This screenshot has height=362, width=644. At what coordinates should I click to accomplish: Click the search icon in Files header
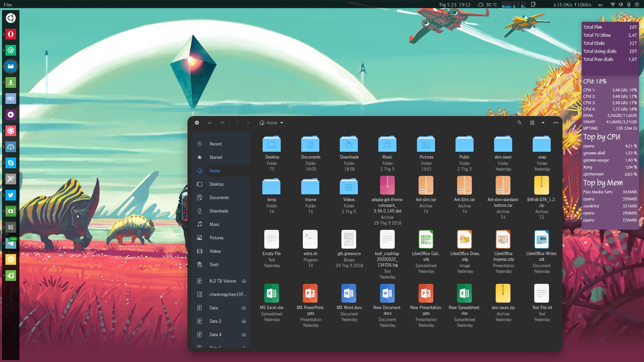click(519, 123)
